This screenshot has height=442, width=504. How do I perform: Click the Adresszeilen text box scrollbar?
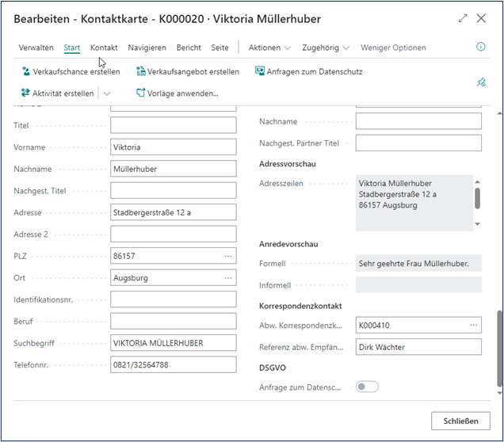tap(477, 200)
